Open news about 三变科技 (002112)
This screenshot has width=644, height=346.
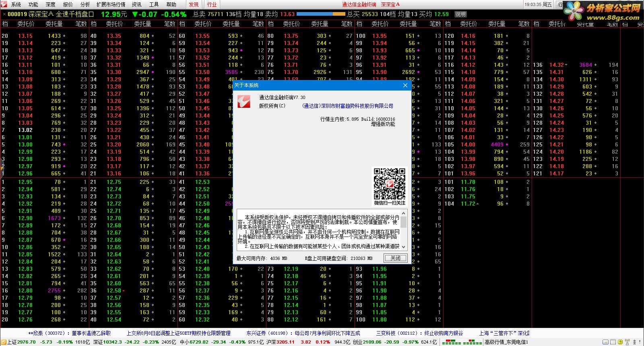419,333
